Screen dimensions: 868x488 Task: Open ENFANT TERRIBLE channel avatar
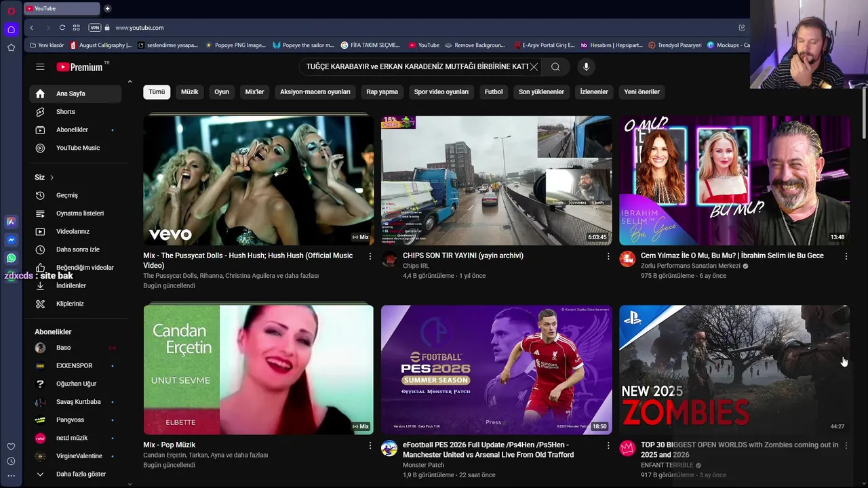tap(627, 448)
